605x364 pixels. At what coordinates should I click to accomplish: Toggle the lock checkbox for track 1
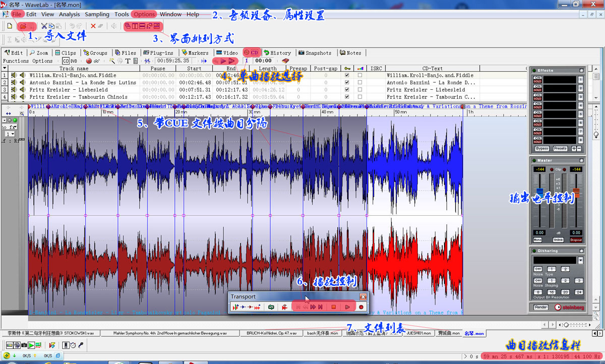click(347, 75)
